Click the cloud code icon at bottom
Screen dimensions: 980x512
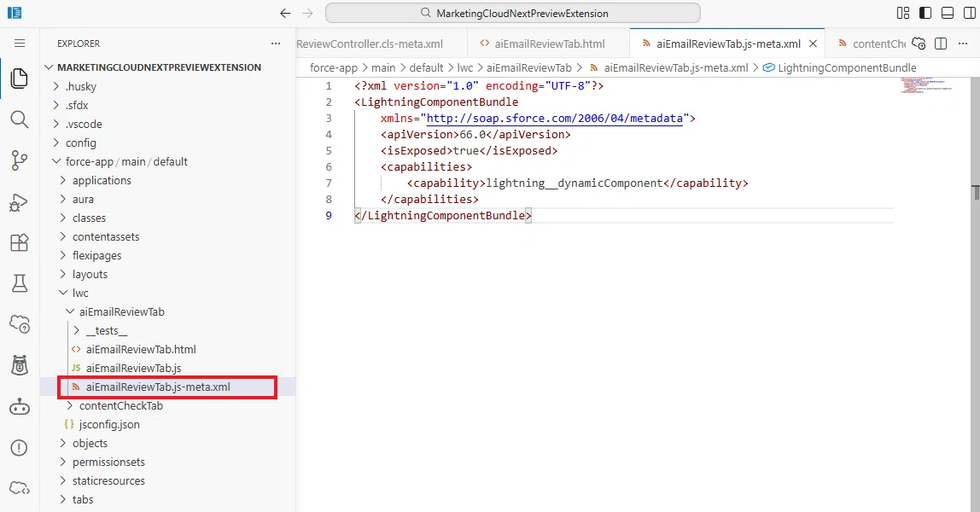(x=20, y=488)
